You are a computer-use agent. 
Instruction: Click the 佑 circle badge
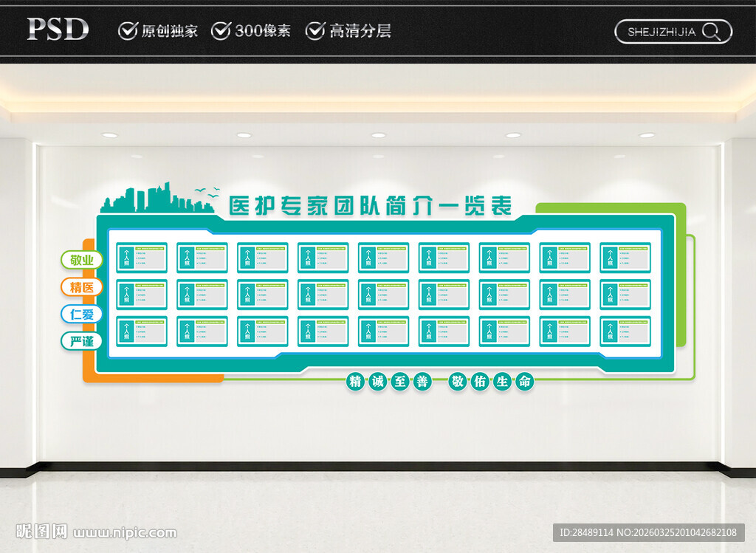[x=480, y=382]
